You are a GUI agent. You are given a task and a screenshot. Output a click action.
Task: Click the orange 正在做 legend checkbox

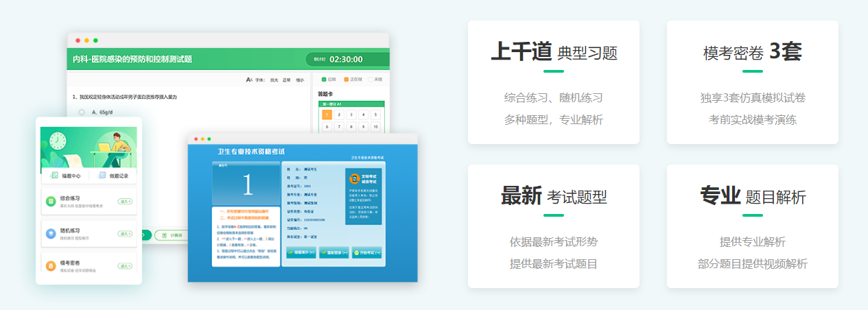click(x=347, y=80)
